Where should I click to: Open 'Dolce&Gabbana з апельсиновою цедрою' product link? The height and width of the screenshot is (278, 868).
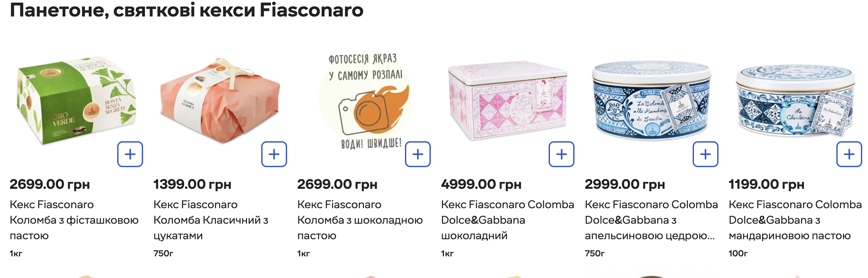651,220
